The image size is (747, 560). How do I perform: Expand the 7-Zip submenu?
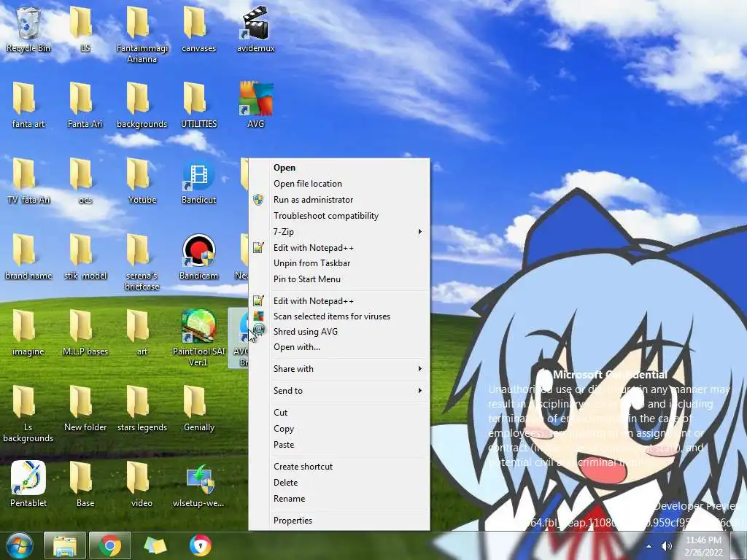[x=339, y=231]
